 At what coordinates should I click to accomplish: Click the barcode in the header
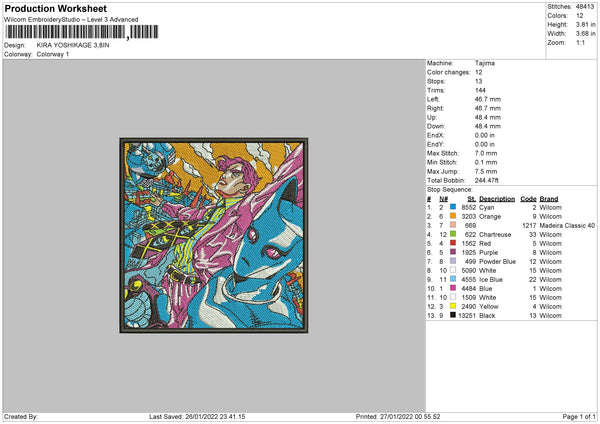82,32
